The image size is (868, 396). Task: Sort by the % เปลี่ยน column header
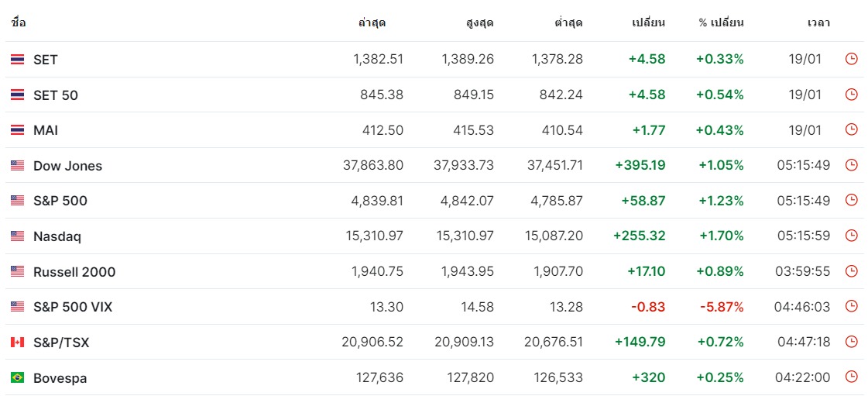[722, 23]
